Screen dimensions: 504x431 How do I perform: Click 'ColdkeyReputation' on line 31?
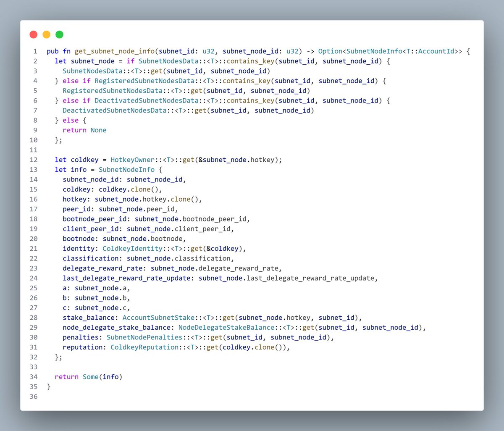coord(144,347)
